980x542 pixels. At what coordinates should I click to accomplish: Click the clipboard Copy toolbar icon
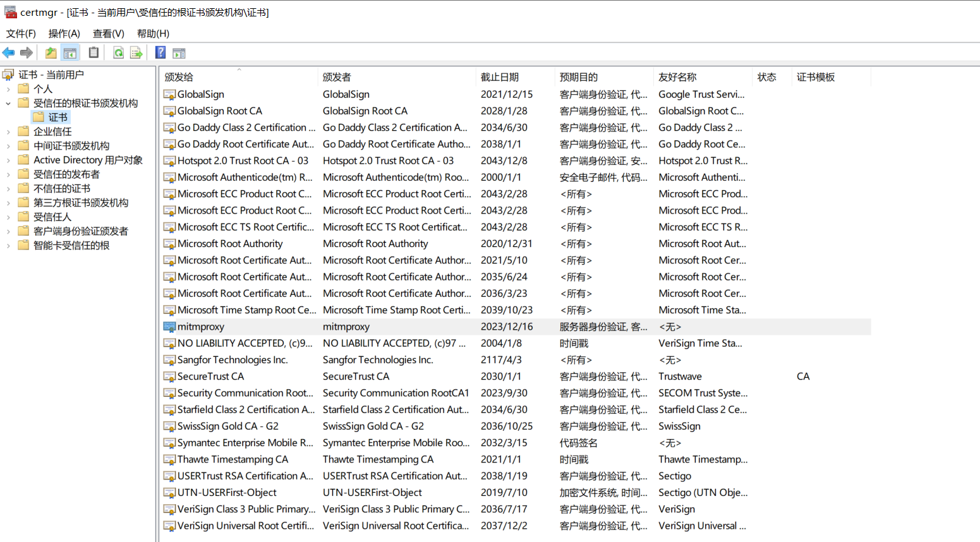click(94, 53)
